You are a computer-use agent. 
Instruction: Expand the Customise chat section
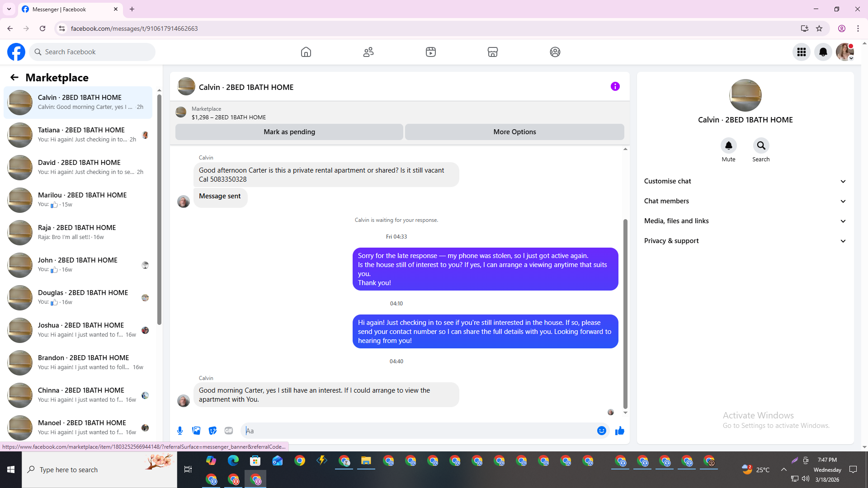pyautogui.click(x=745, y=181)
